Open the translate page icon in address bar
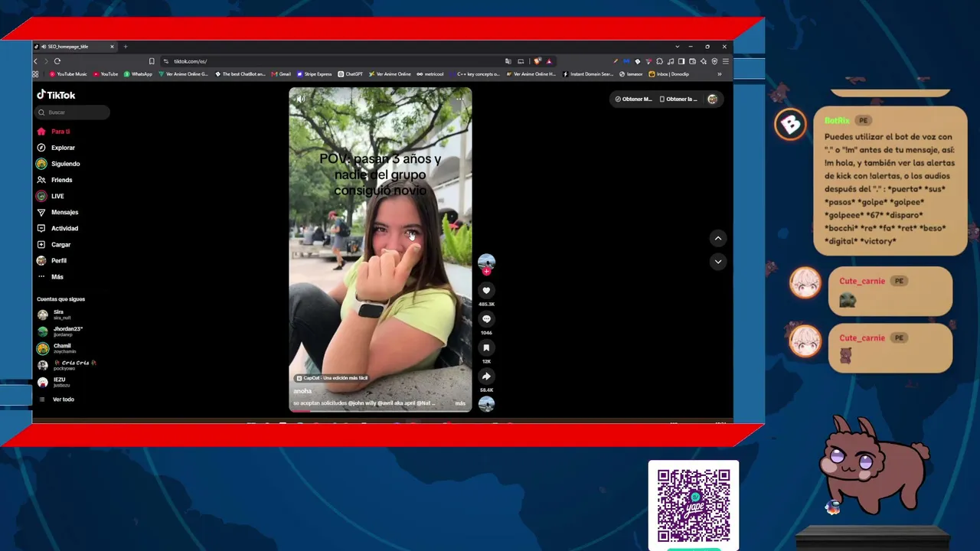Screen dimensions: 980x551 508,61
